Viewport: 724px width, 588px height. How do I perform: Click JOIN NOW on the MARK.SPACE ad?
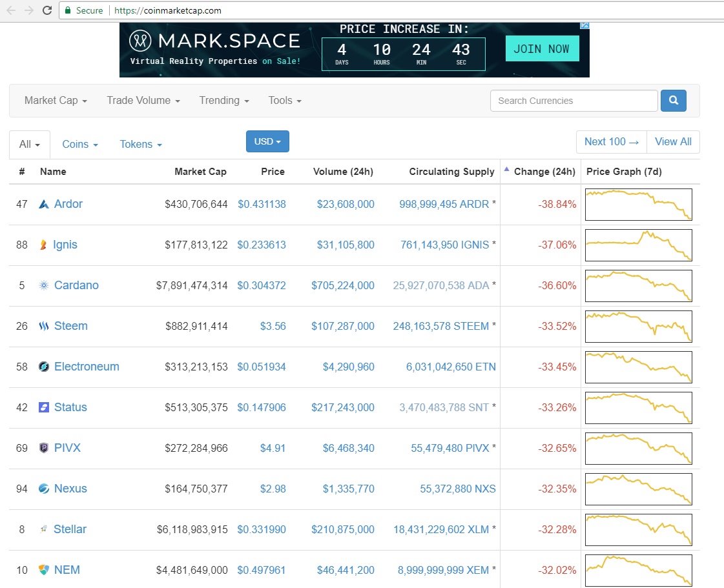pyautogui.click(x=542, y=49)
